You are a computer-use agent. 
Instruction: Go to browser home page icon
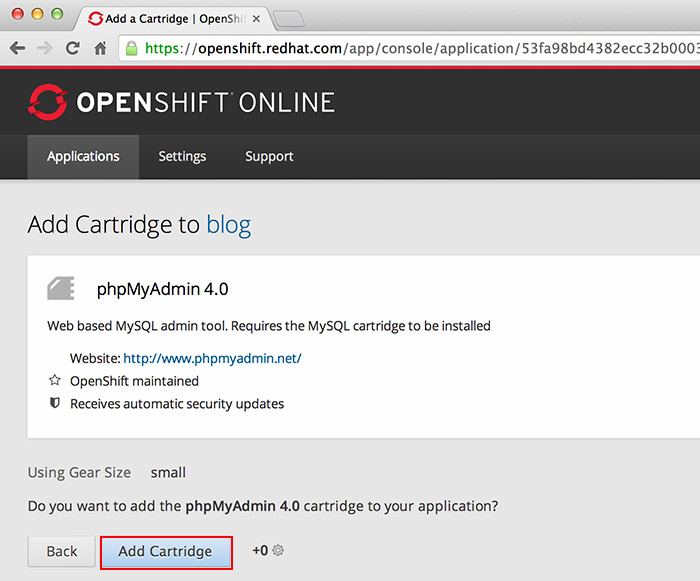(x=100, y=48)
